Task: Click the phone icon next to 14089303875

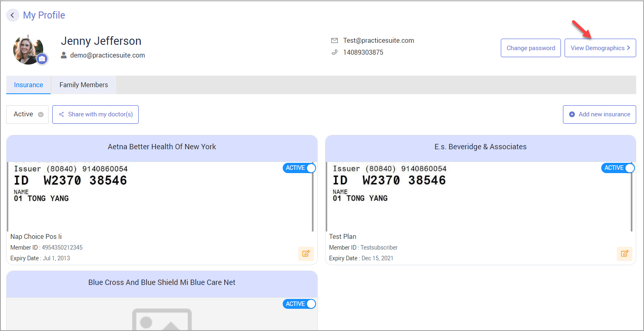Action: click(x=335, y=53)
